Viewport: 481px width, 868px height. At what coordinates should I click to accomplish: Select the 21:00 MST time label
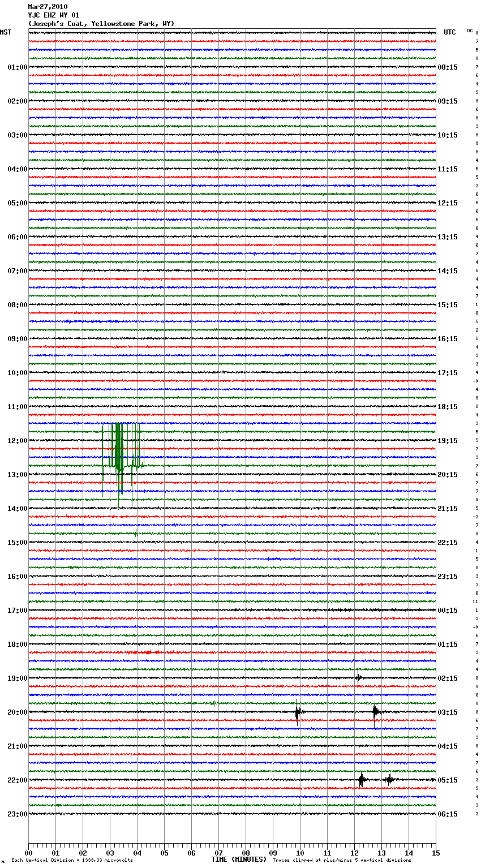(x=18, y=746)
